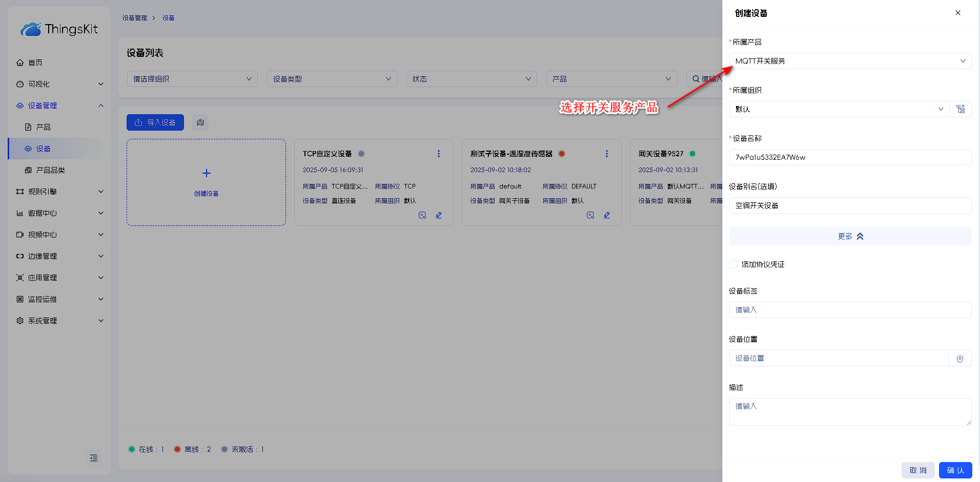
Task: Collapse the sidebar with the bottom menu icon
Action: coord(94,458)
